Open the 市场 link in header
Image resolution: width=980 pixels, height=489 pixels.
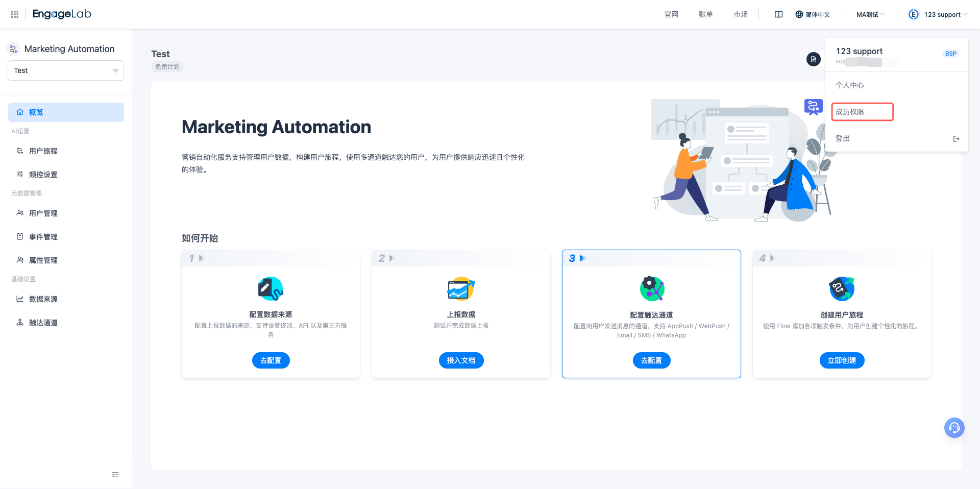point(741,14)
